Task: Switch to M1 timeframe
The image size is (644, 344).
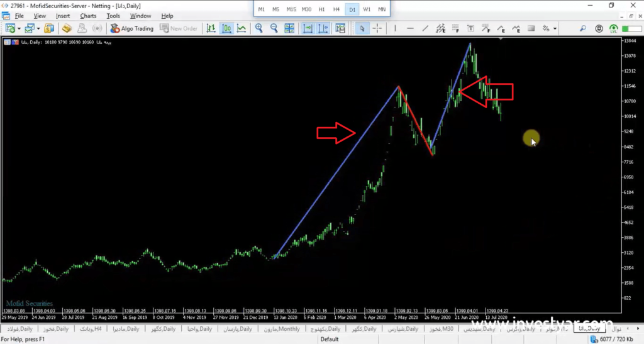Action: (261, 9)
